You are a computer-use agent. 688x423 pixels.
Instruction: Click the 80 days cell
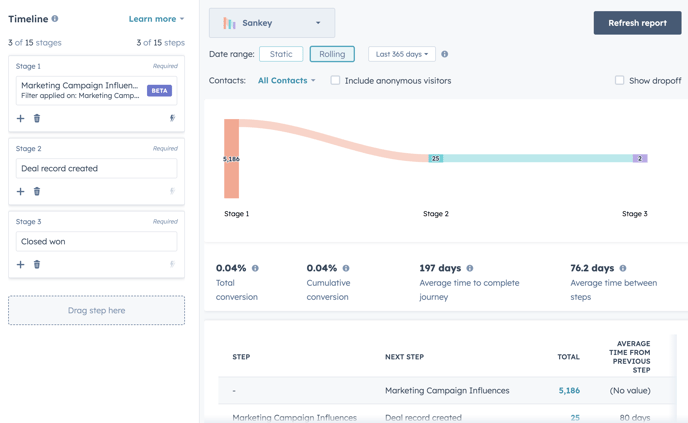(x=635, y=418)
